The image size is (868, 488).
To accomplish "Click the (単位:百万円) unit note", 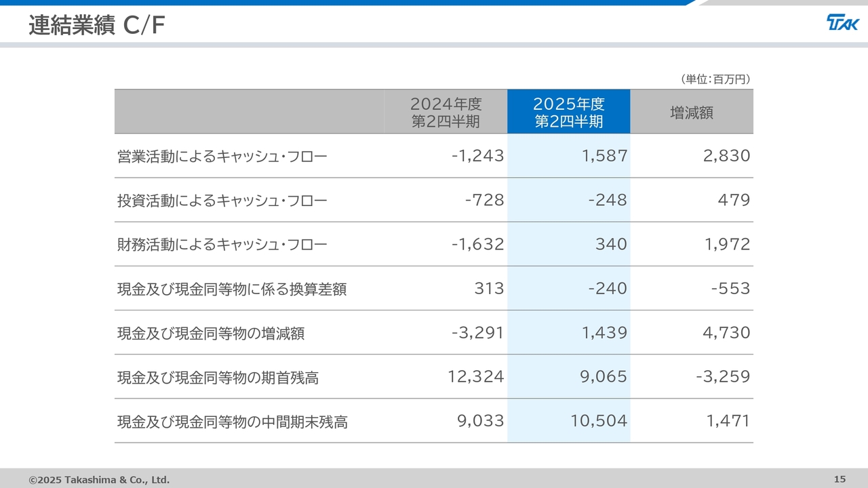I will tap(715, 79).
